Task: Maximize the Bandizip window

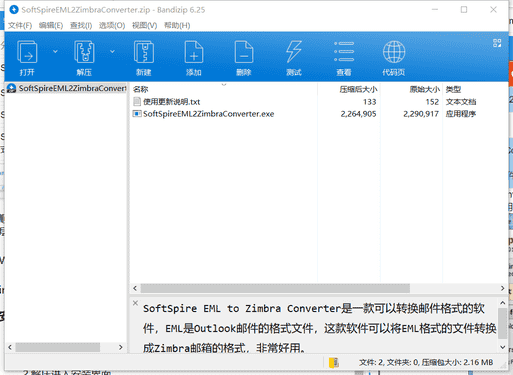Action: tap(464, 10)
